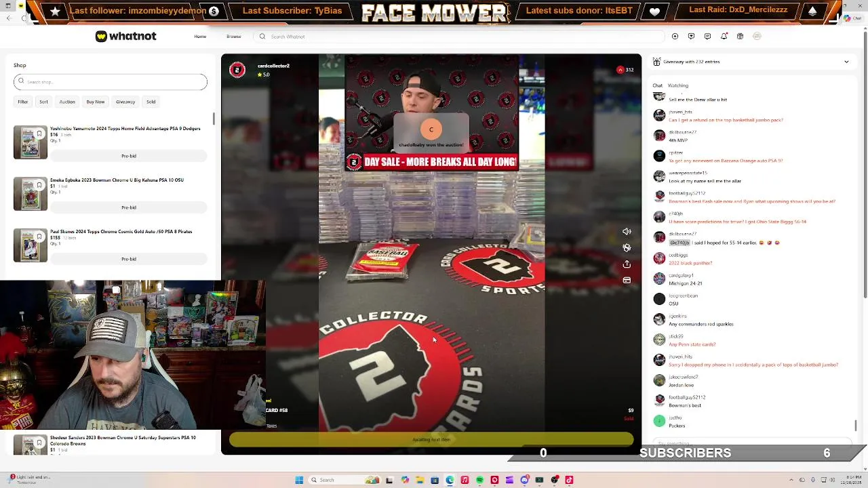Image resolution: width=868 pixels, height=488 pixels.
Task: Open Spotify from taskbar
Action: coord(479,480)
